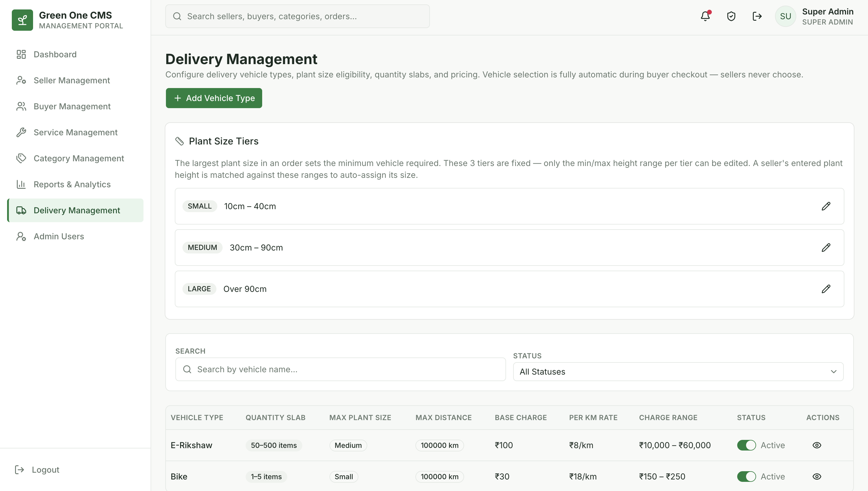
Task: Click the E-Rikshaw vehicle name
Action: click(x=191, y=445)
